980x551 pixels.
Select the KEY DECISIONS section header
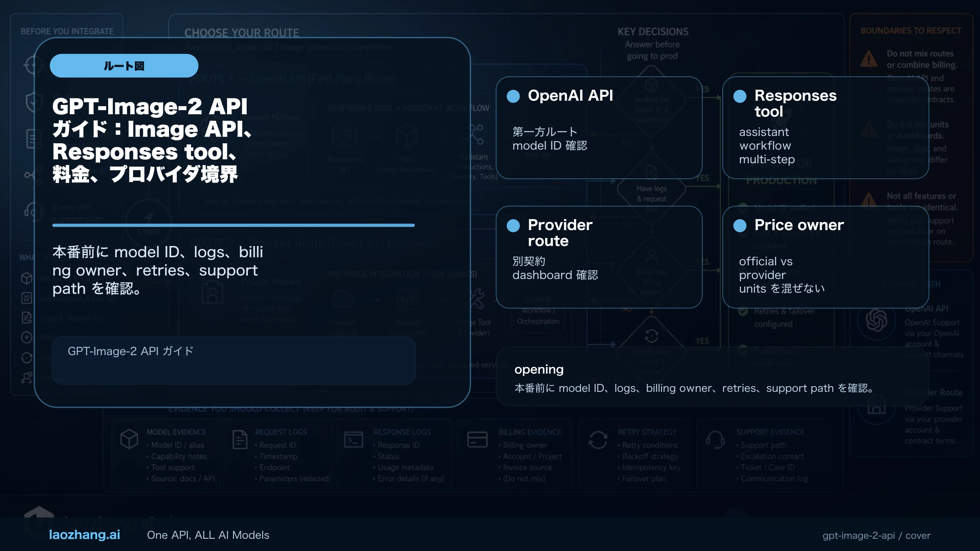652,31
